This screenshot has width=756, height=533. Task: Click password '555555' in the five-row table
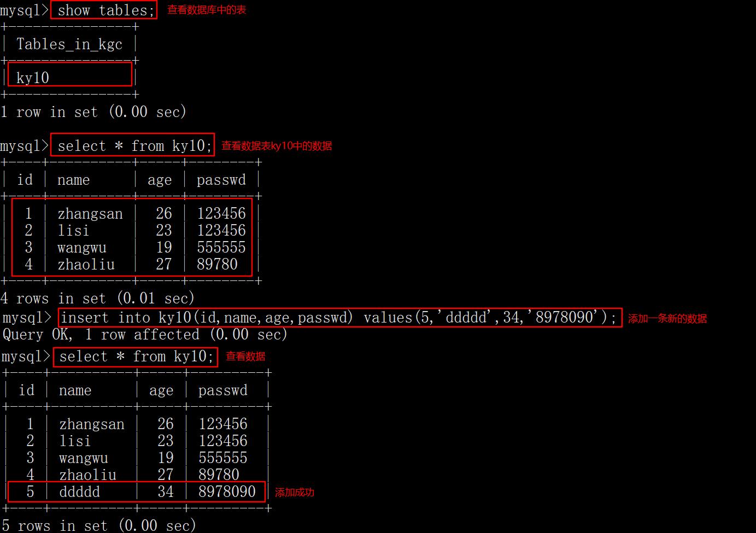(x=223, y=458)
